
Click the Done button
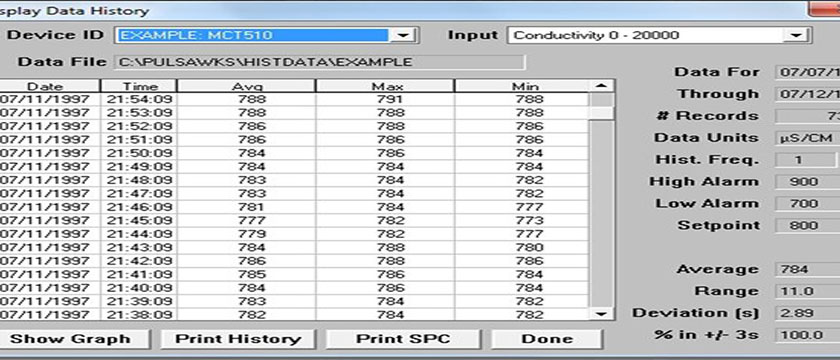pyautogui.click(x=546, y=339)
